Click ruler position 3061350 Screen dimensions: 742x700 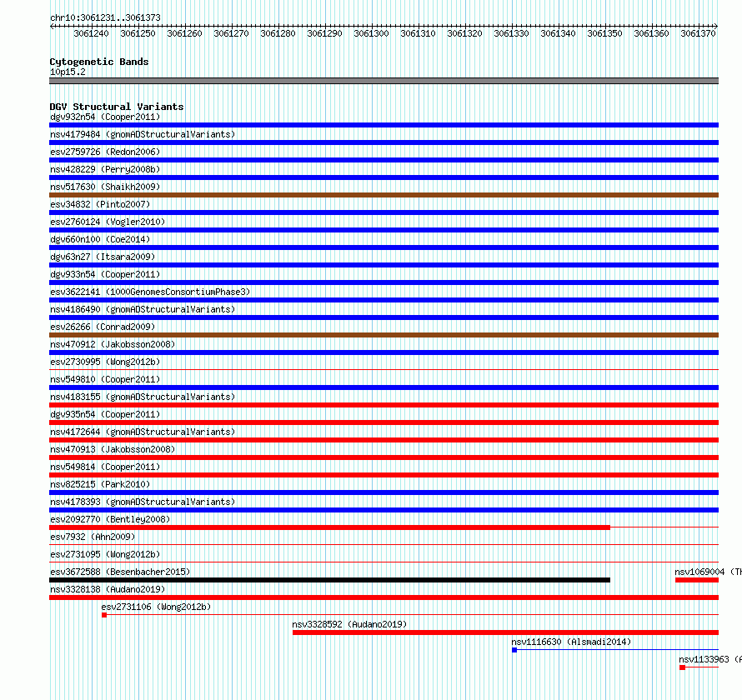[x=604, y=33]
